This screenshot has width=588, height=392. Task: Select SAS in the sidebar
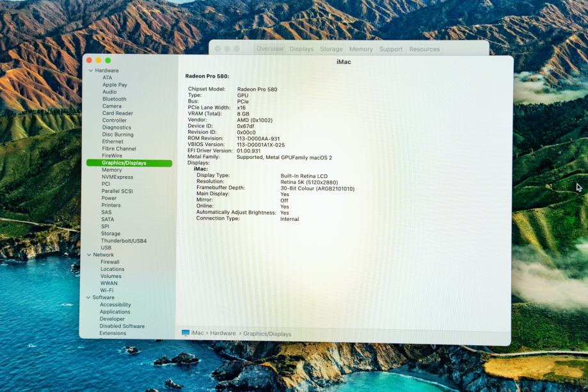pyautogui.click(x=106, y=213)
